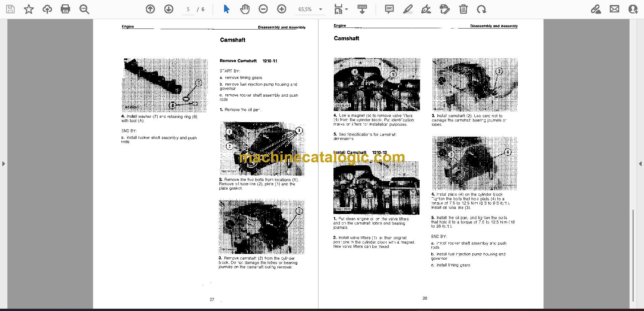
Task: Click the photo above "Install plate (4)" step
Action: [x=475, y=163]
